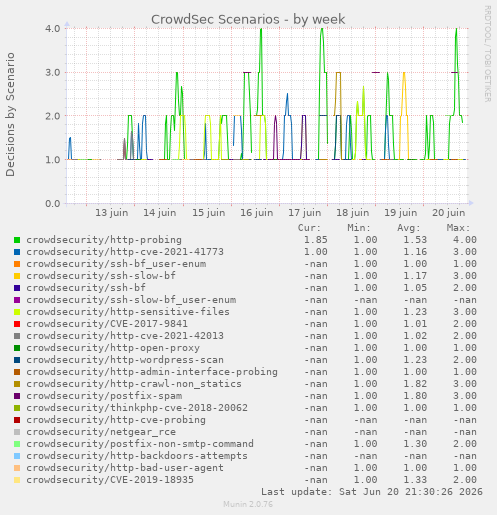Select the crowdsecurity/http-wordpress-scan legend label
Image resolution: width=497 pixels, height=515 pixels.
pyautogui.click(x=125, y=360)
